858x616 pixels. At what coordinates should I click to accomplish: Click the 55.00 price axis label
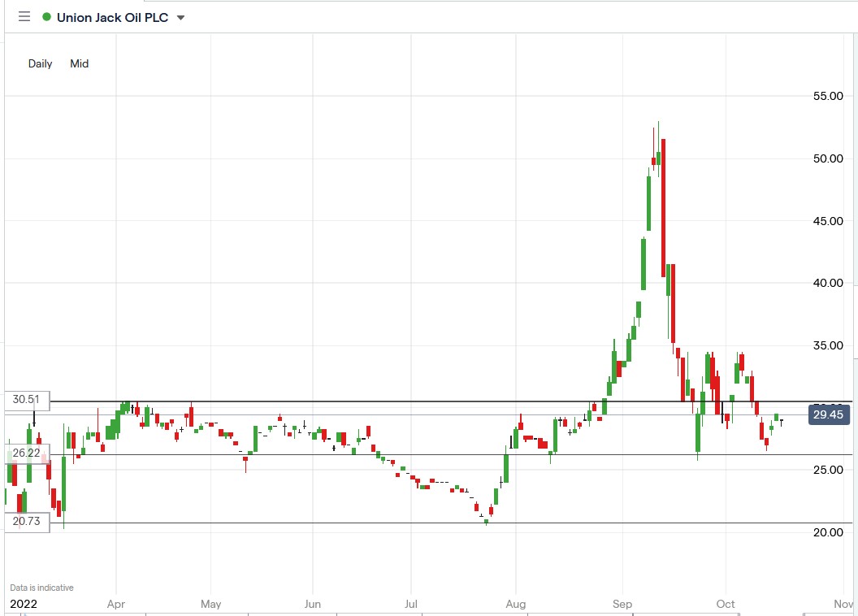(x=828, y=96)
